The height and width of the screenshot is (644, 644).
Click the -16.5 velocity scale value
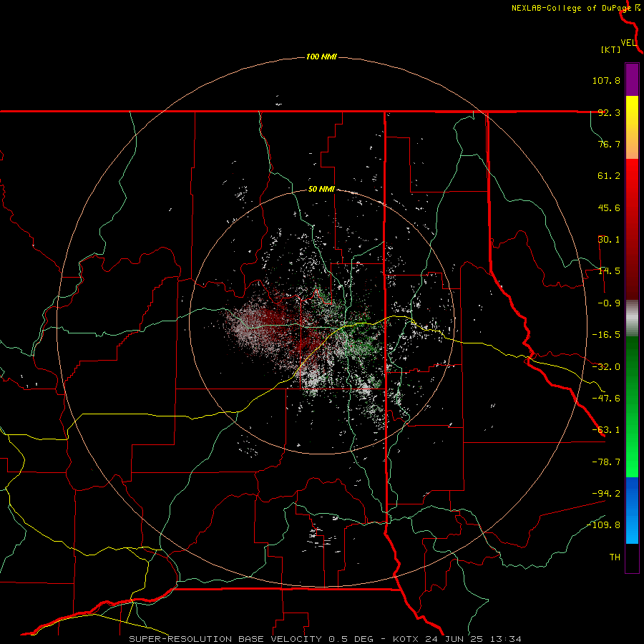click(606, 335)
